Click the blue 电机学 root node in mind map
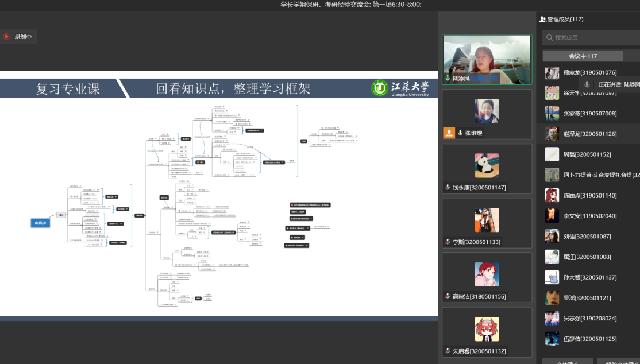The width and height of the screenshot is (640, 364). [40, 223]
